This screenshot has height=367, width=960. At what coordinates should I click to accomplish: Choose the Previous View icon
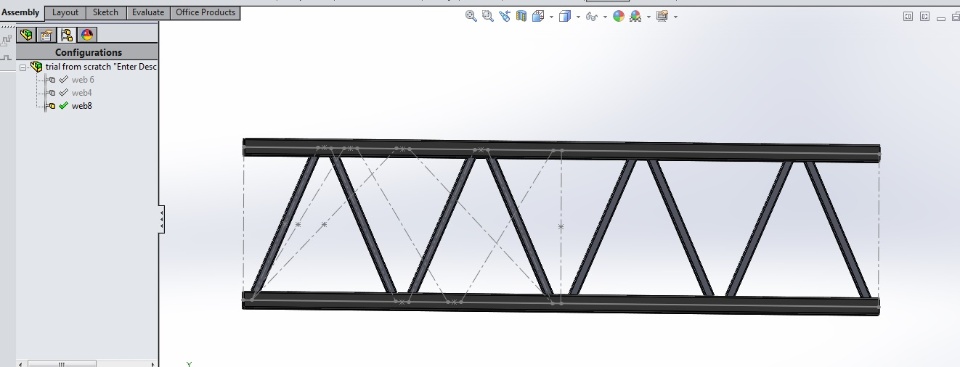click(504, 17)
